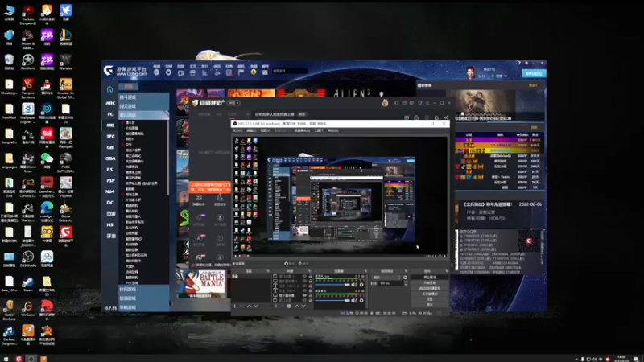Open the 空间 space icon in Gotvg toolbar
644x362 pixels.
pos(168,72)
